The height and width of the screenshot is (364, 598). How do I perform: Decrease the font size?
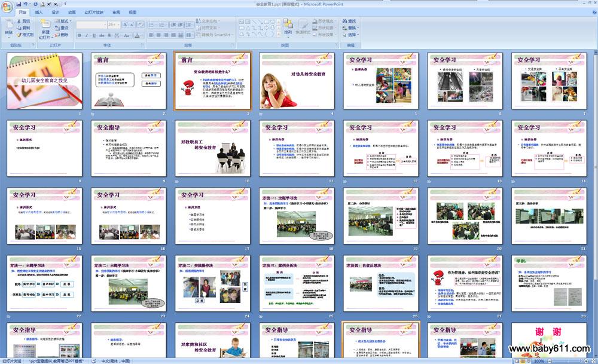click(x=132, y=25)
